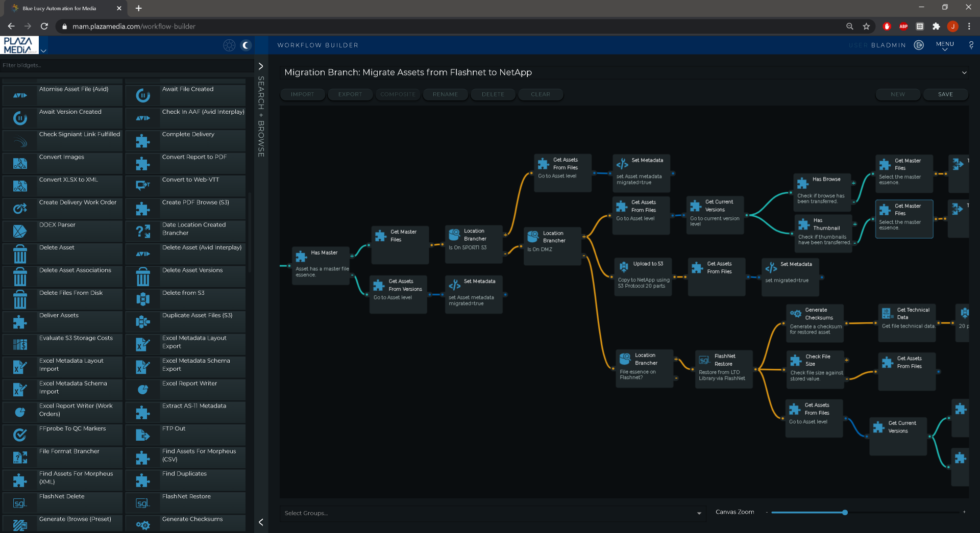980x533 pixels.
Task: Click the SAVE button
Action: pyautogui.click(x=945, y=94)
